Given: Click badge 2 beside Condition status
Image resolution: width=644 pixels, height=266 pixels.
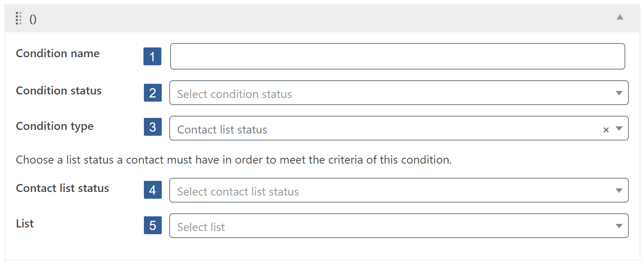Looking at the screenshot, I should tap(152, 93).
